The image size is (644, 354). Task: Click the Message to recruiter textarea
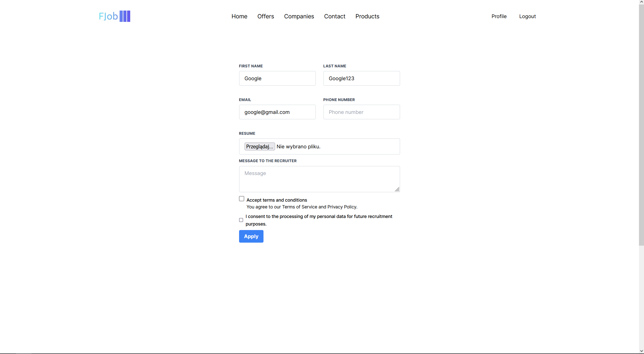tap(319, 179)
